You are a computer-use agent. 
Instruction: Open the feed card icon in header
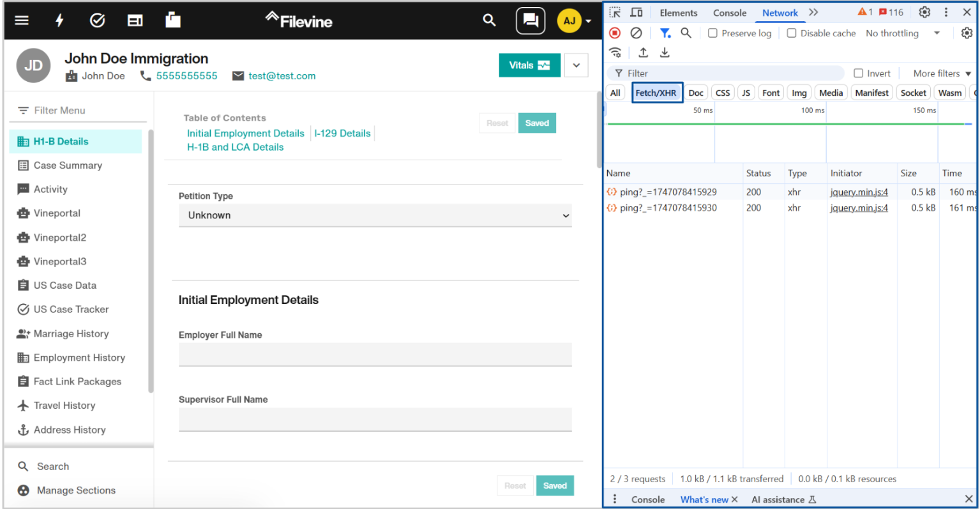tap(135, 20)
